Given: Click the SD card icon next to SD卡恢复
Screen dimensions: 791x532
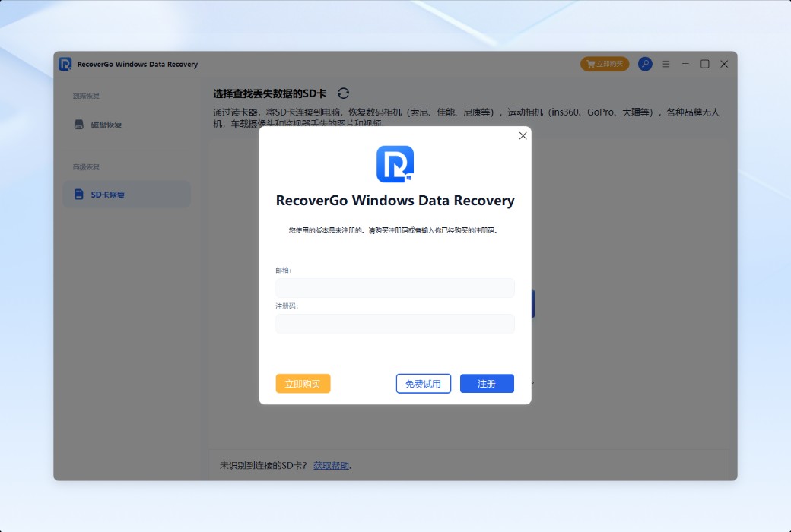Looking at the screenshot, I should 78,194.
